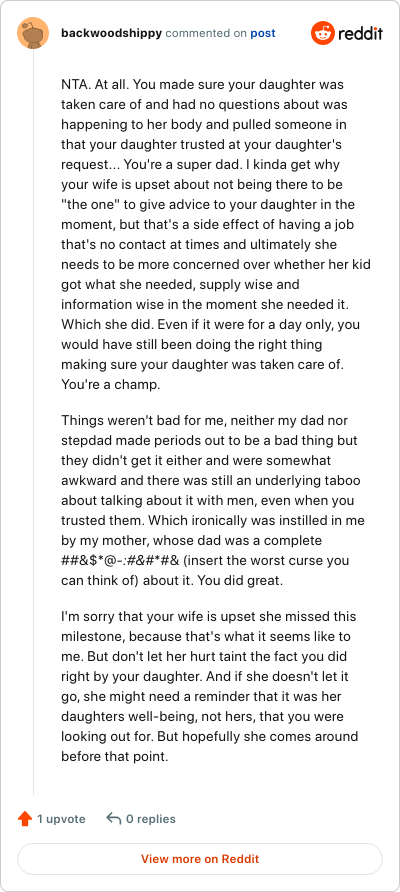This screenshot has width=400, height=892.
Task: Click the censored curse symbols string
Action: coord(120,560)
